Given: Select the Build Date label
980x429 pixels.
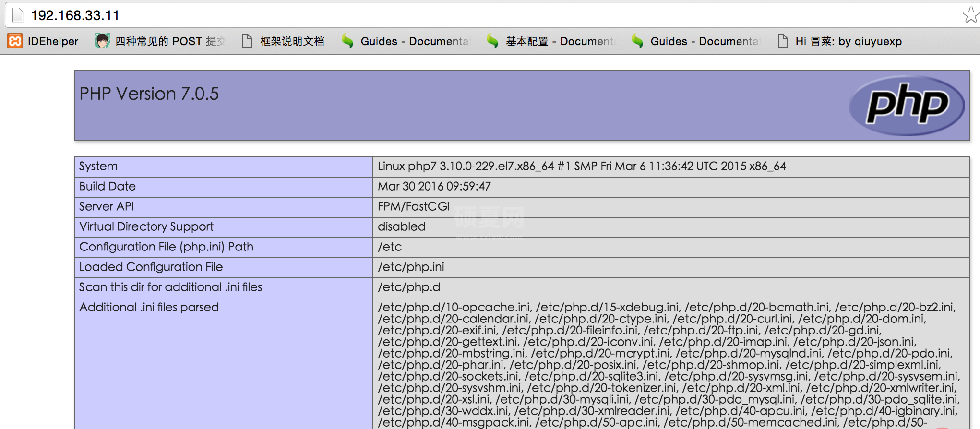Looking at the screenshot, I should click(x=108, y=186).
